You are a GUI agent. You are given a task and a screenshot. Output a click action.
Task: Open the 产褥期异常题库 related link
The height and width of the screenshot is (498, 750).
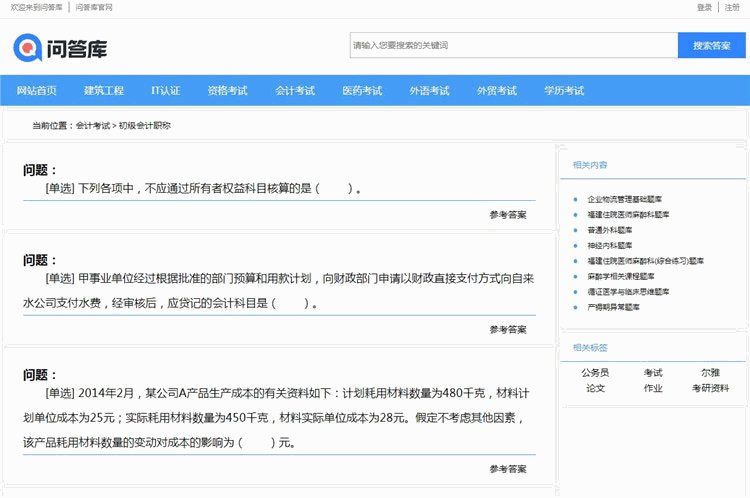(x=614, y=307)
